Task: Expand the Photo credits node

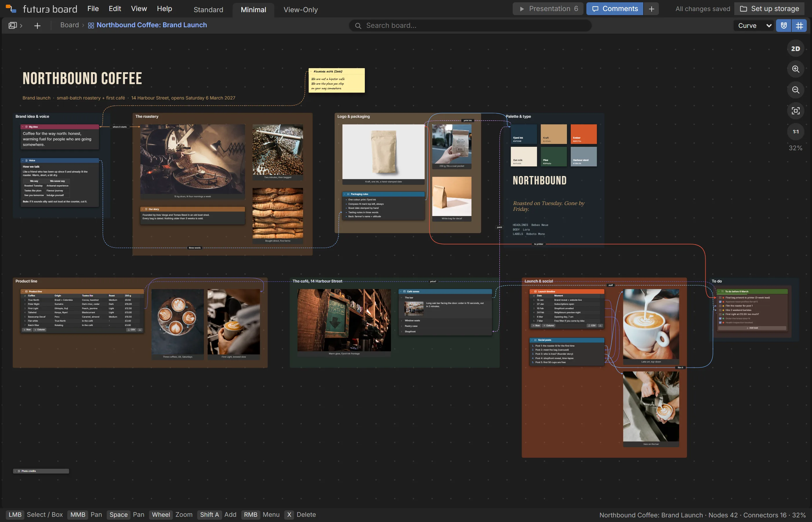Action: tap(15, 471)
